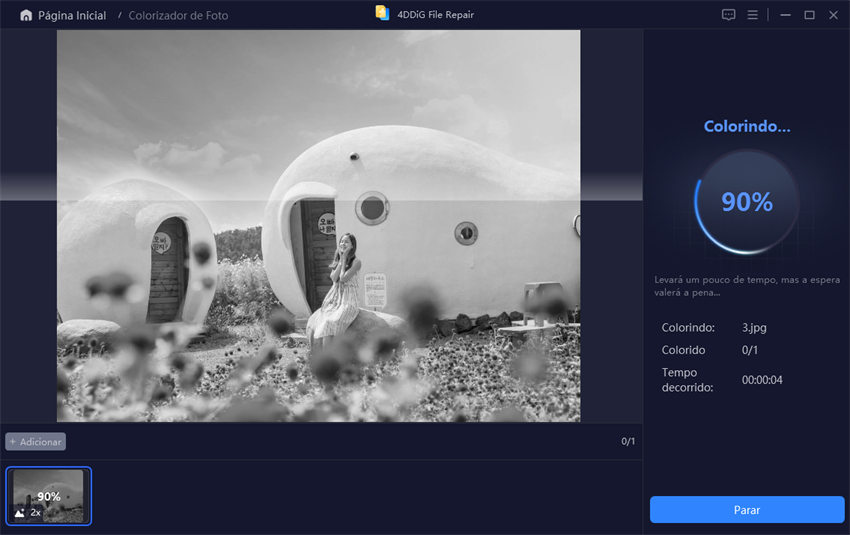
Task: Click the home icon beside Página Inicial
Action: (x=26, y=15)
